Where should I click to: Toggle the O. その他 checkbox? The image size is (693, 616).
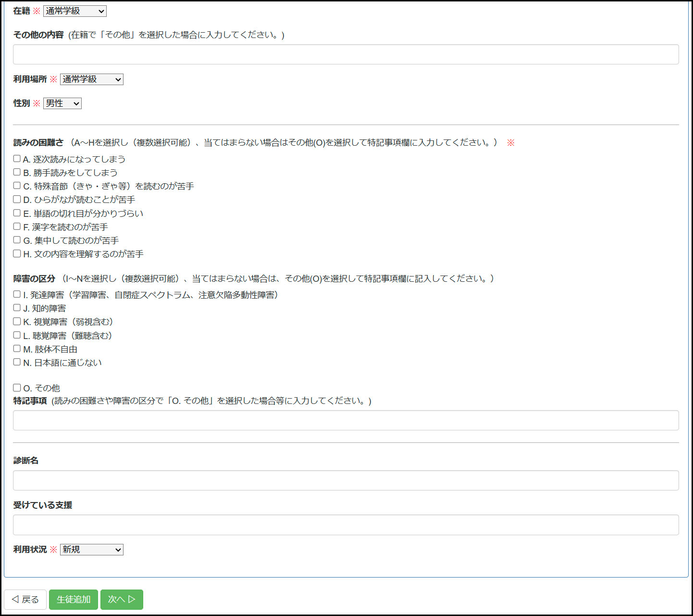(x=17, y=388)
